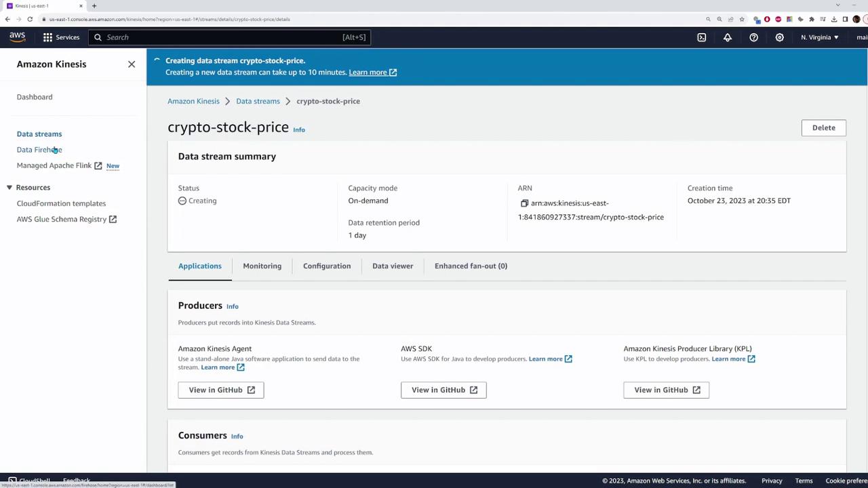The width and height of the screenshot is (868, 488).
Task: Open the Info link beside Producers
Action: [x=233, y=306]
